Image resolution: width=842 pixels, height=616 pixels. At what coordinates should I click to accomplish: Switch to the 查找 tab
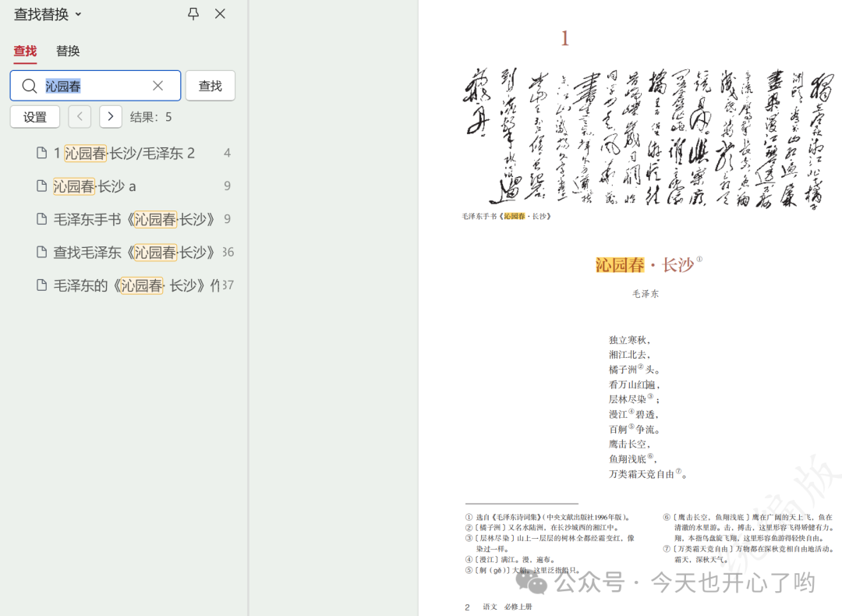[25, 51]
